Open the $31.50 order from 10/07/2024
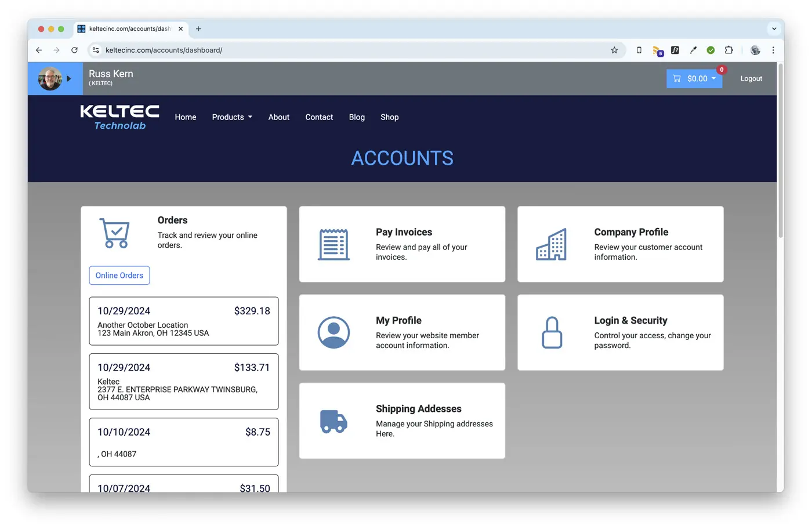The width and height of the screenshot is (812, 529). point(184,484)
